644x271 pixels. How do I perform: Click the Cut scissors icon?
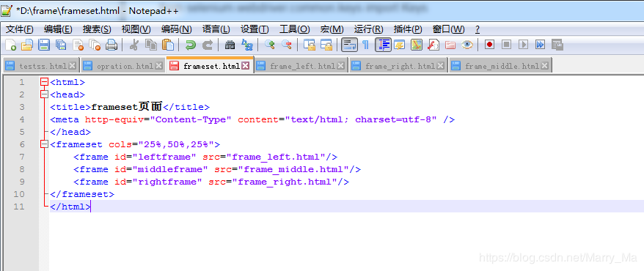click(x=133, y=45)
